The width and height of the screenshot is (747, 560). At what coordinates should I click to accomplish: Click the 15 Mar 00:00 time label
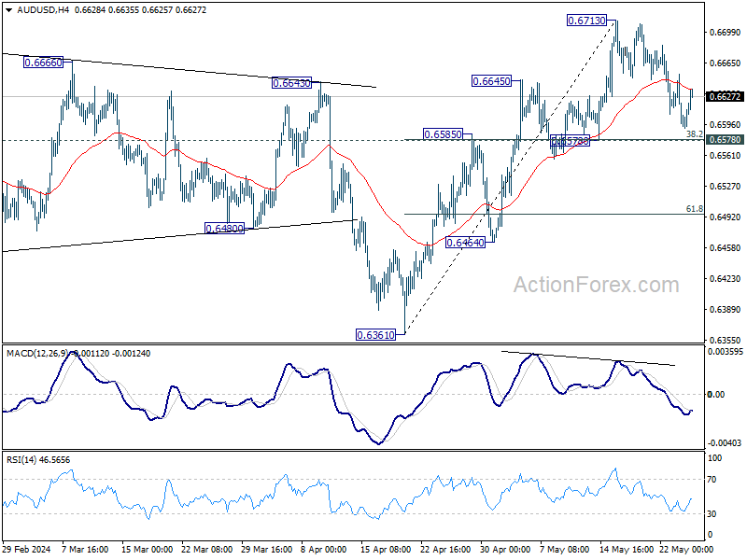[x=148, y=550]
